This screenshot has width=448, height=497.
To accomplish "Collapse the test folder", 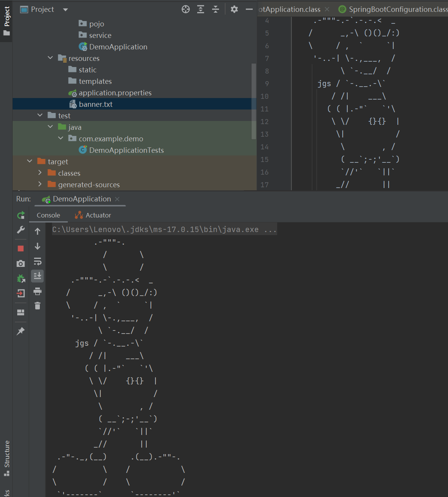I will [40, 115].
